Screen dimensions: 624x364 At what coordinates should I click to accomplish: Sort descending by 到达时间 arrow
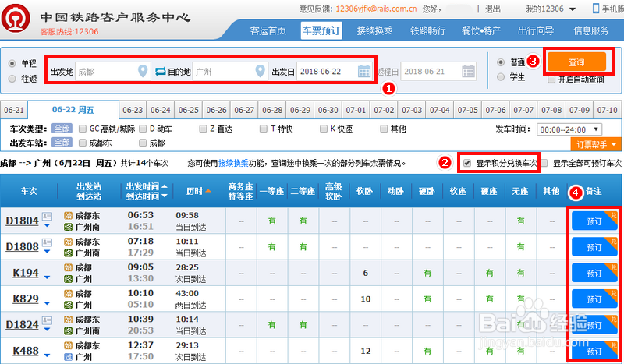tap(165, 196)
